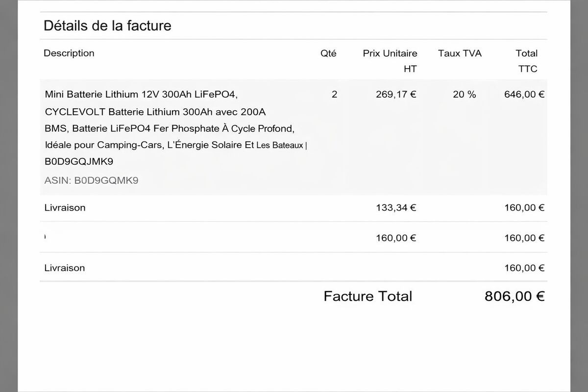Select the 269,17 € unit price

pyautogui.click(x=396, y=95)
